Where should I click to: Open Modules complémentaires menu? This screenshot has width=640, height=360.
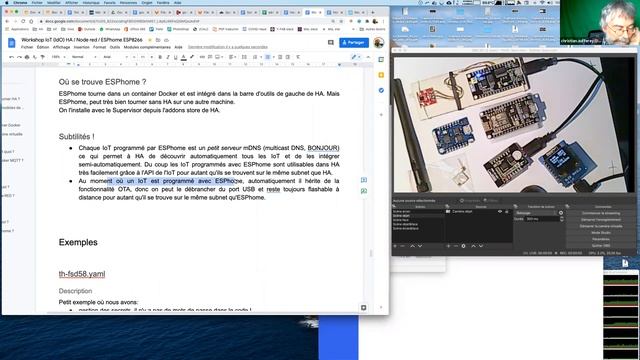click(x=147, y=47)
